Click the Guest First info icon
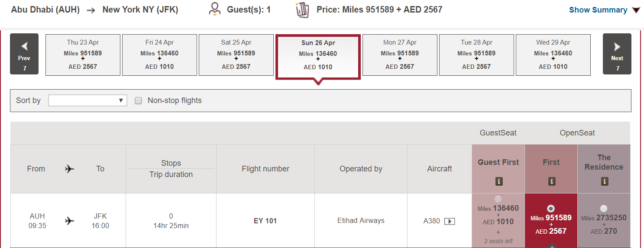The image size is (644, 248). (498, 182)
